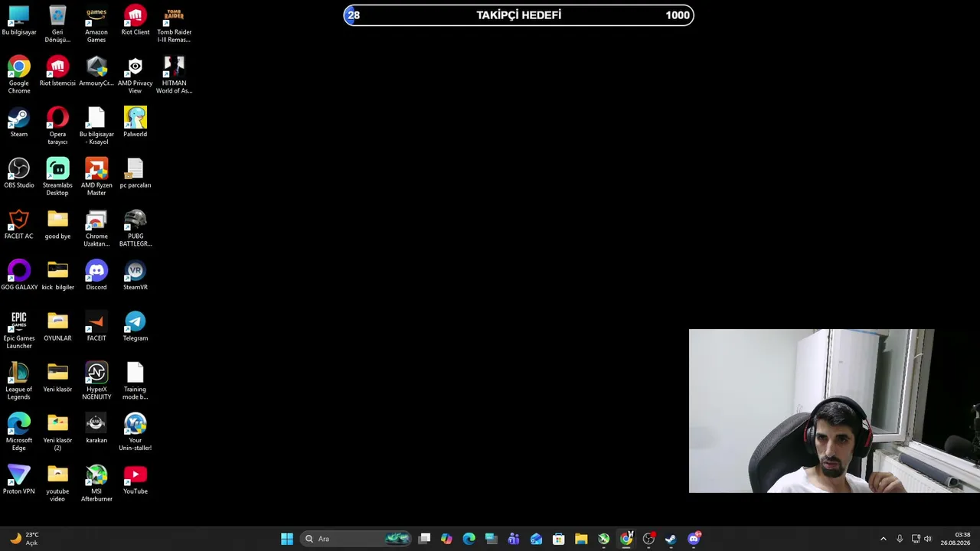This screenshot has height=551, width=980.
Task: Select Telegram desktop shortcut
Action: click(136, 327)
